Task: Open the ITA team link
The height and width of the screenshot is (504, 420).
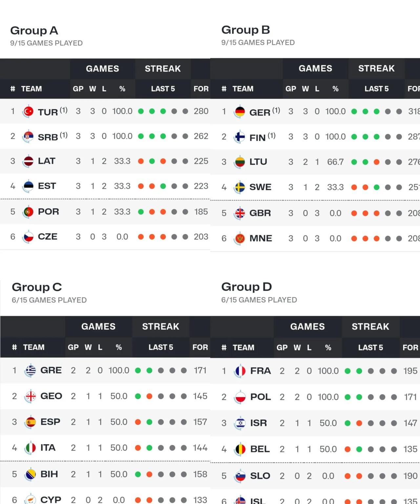Action: (48, 448)
